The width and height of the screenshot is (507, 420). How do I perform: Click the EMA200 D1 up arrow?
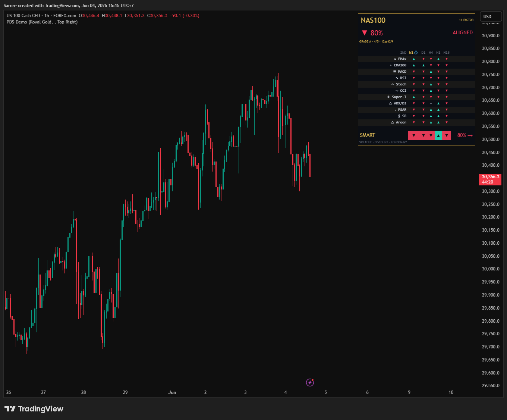coord(423,65)
